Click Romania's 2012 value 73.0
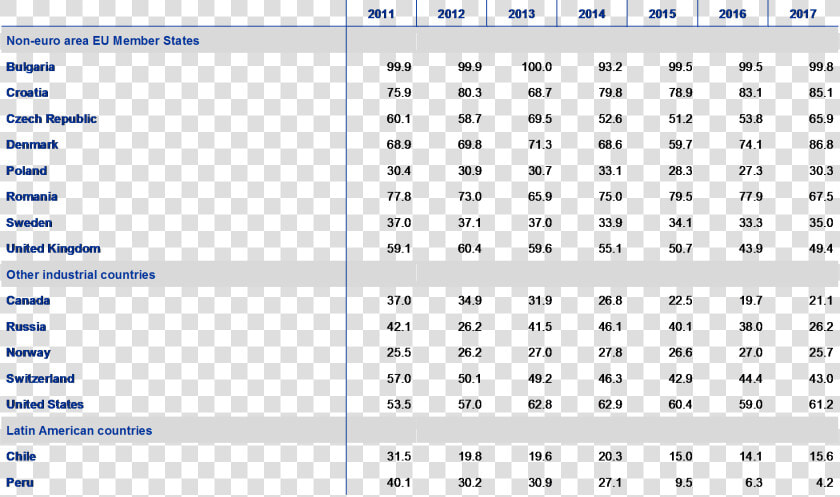This screenshot has width=840, height=497. [x=469, y=197]
